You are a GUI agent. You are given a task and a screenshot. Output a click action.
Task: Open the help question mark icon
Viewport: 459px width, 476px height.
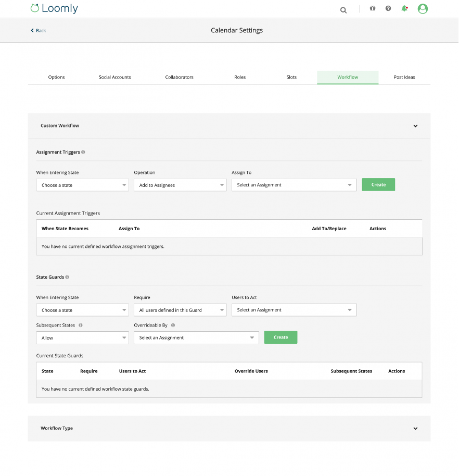(x=388, y=8)
